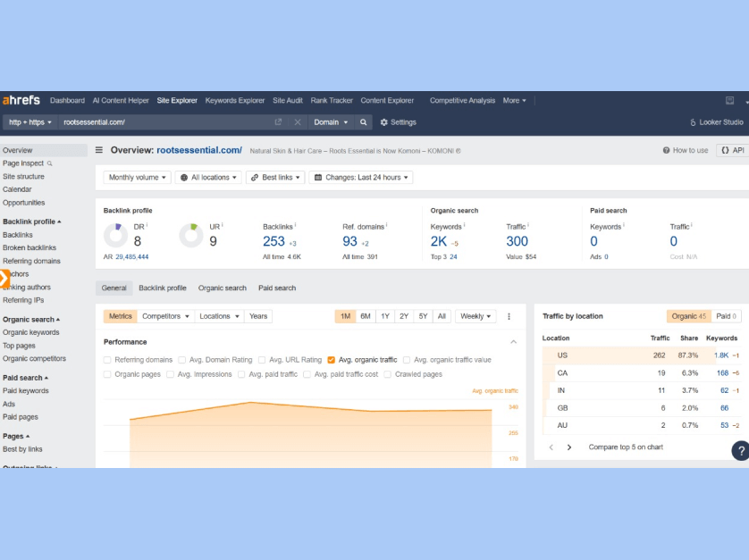Click the help question mark bubble
The width and height of the screenshot is (749, 560).
click(740, 450)
